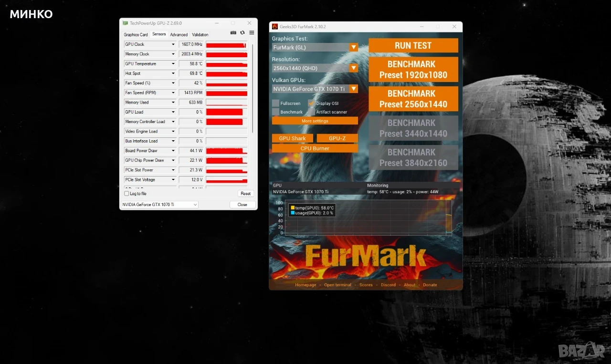Image resolution: width=611 pixels, height=364 pixels.
Task: Open the Fan Speed (RPM) sensor dropdown arrow
Action: 173,93
